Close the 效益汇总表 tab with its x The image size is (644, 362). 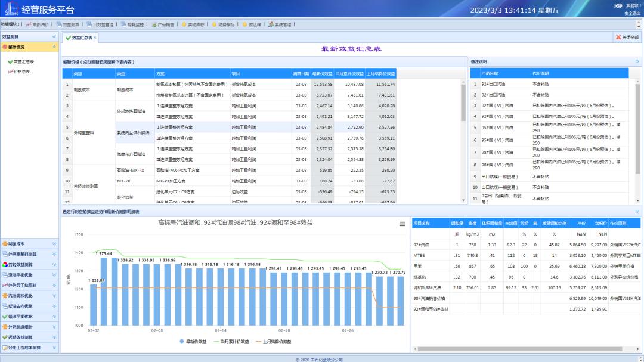(x=94, y=38)
